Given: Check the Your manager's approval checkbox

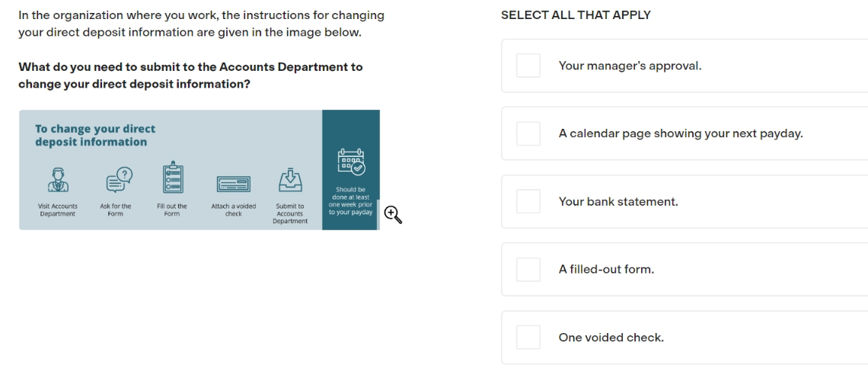Looking at the screenshot, I should tap(528, 66).
